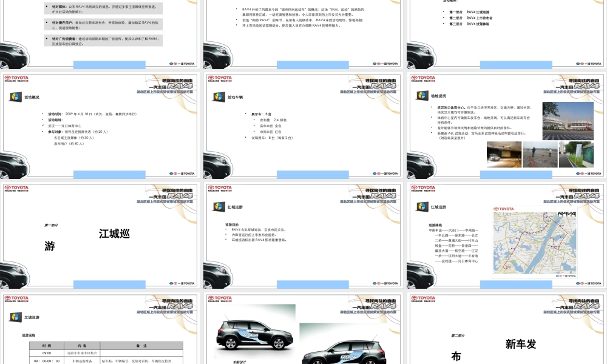This screenshot has width=607, height=364.
Task: Click the 内容 table header cell
Action: tap(82, 345)
